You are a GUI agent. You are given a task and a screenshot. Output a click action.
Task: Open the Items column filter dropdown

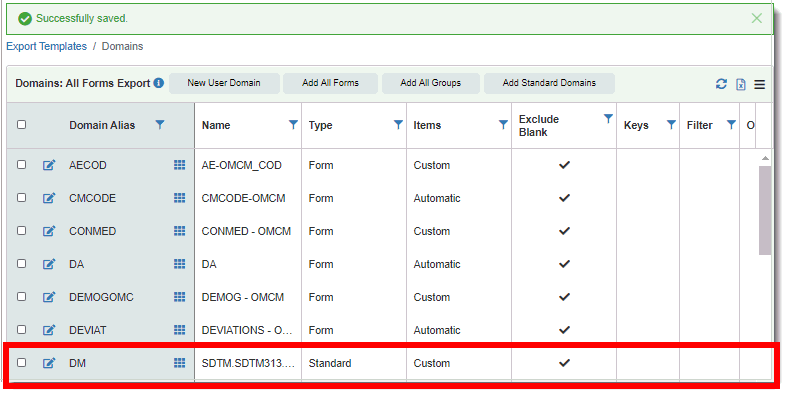(x=503, y=124)
